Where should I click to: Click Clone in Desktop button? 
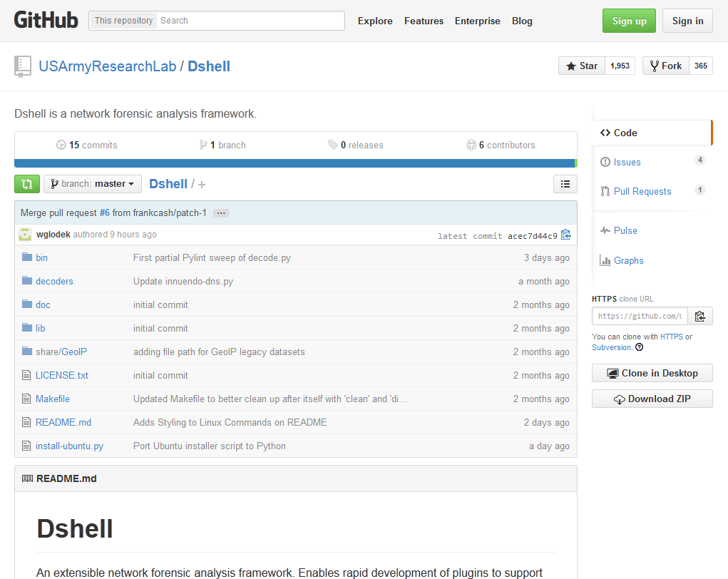[x=652, y=373]
